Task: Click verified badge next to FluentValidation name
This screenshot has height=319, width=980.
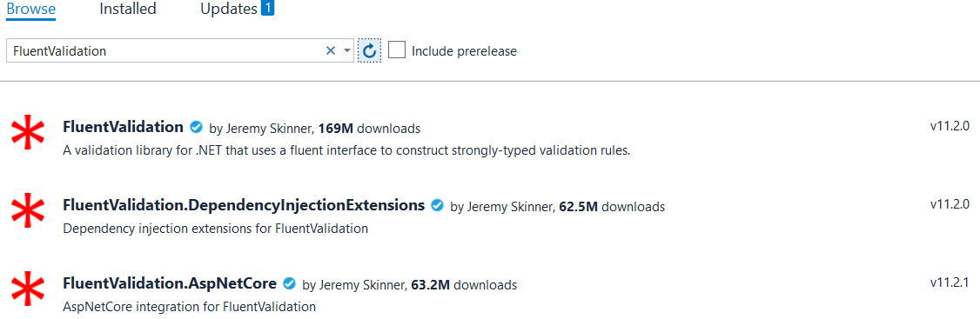Action: [x=196, y=128]
